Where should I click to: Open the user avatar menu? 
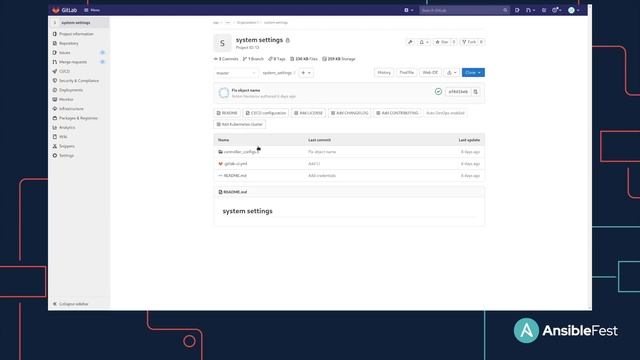click(x=573, y=10)
